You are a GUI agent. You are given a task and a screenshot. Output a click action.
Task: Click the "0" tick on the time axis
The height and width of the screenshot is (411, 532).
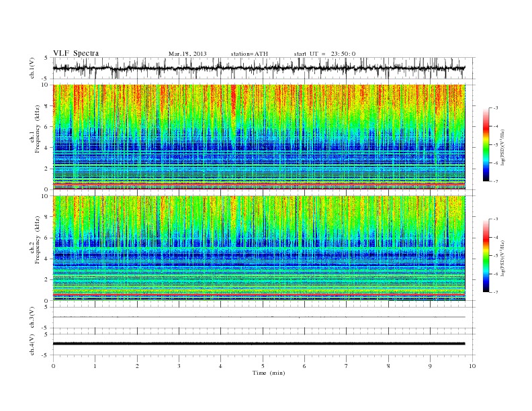[53, 366]
